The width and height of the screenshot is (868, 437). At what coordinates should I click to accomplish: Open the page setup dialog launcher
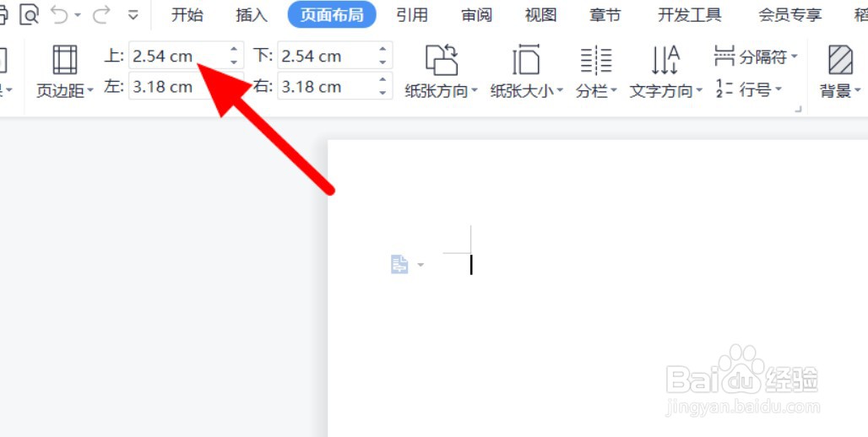(x=798, y=110)
